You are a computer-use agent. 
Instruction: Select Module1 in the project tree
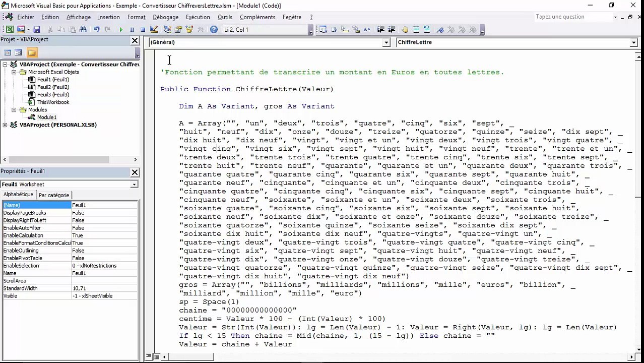pos(47,117)
